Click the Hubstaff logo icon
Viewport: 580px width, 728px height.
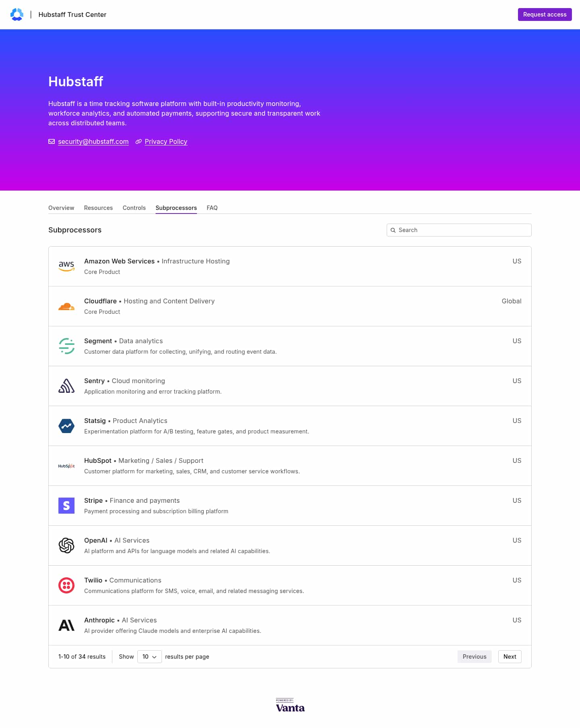(x=17, y=15)
